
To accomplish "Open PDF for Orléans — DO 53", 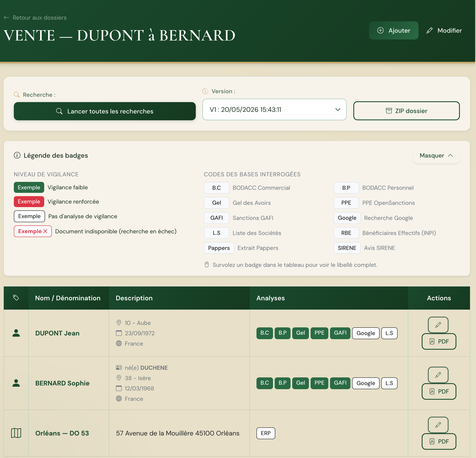I will pyautogui.click(x=439, y=441).
